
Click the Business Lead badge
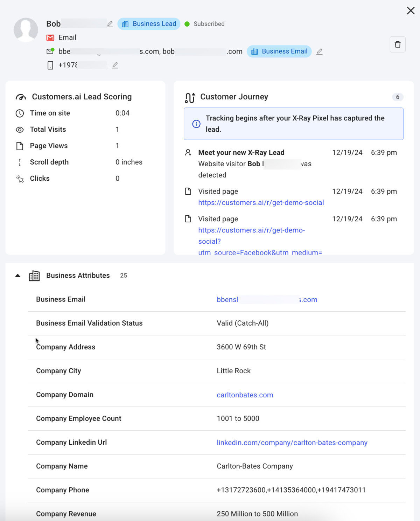click(x=149, y=24)
